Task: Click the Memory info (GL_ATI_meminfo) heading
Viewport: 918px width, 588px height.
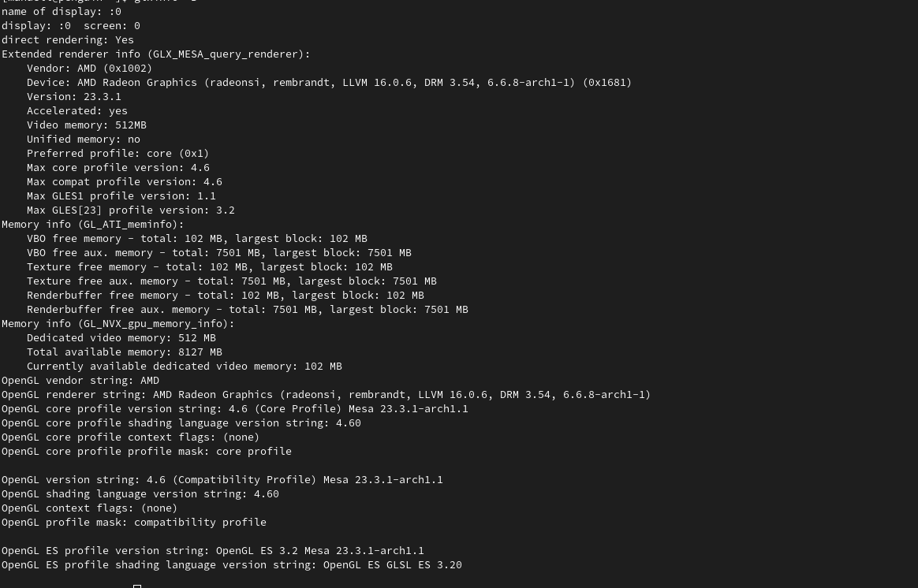Action: (92, 224)
